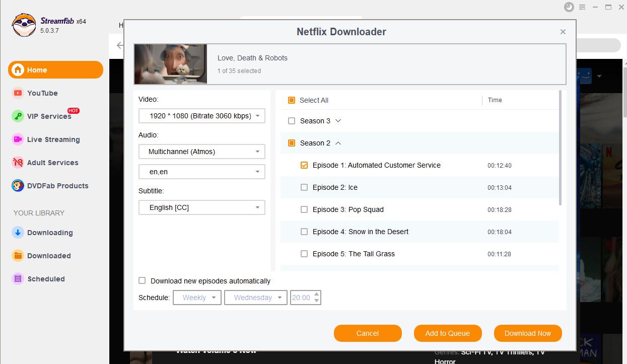The height and width of the screenshot is (364, 627).
Task: Open the Video resolution dropdown
Action: [x=202, y=116]
